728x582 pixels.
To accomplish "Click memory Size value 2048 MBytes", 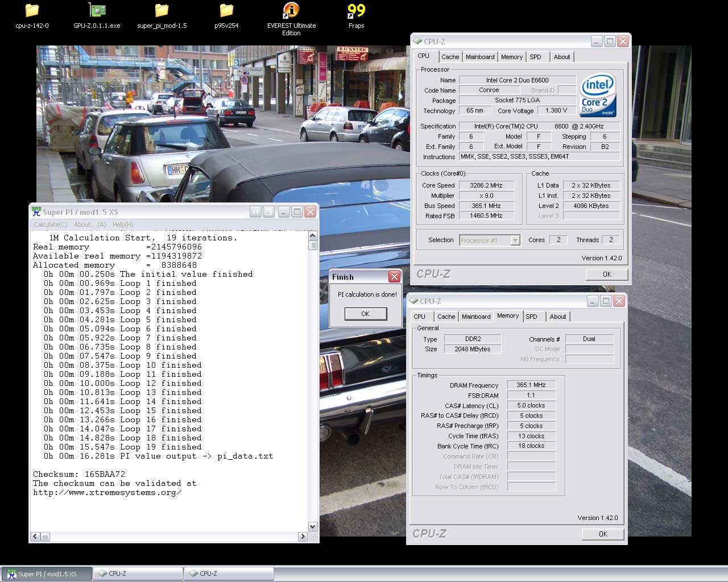I will click(472, 349).
